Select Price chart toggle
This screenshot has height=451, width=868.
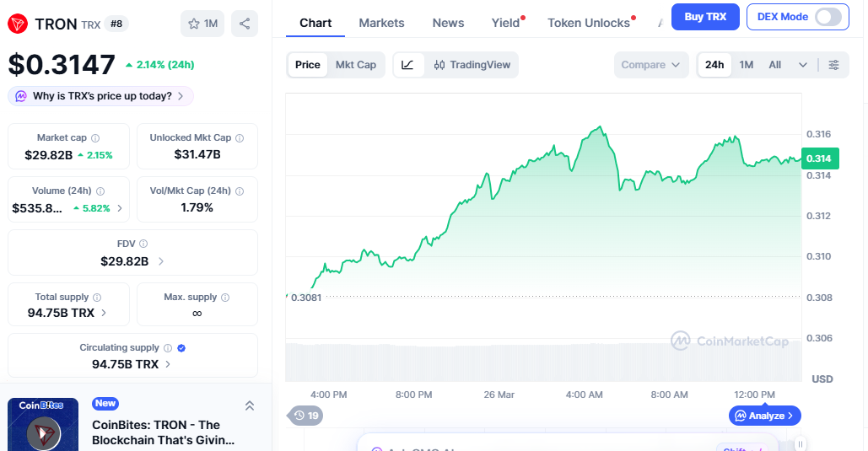(x=307, y=65)
